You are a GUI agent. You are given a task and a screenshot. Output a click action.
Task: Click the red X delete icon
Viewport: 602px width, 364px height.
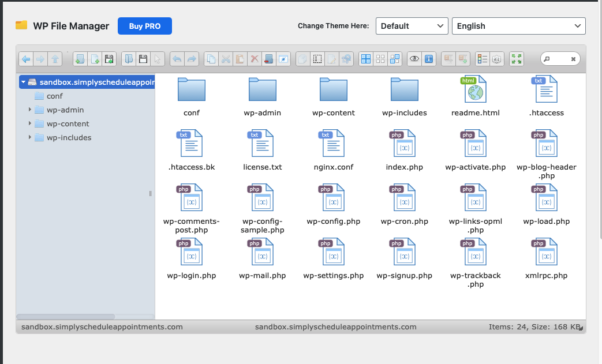[x=255, y=59]
